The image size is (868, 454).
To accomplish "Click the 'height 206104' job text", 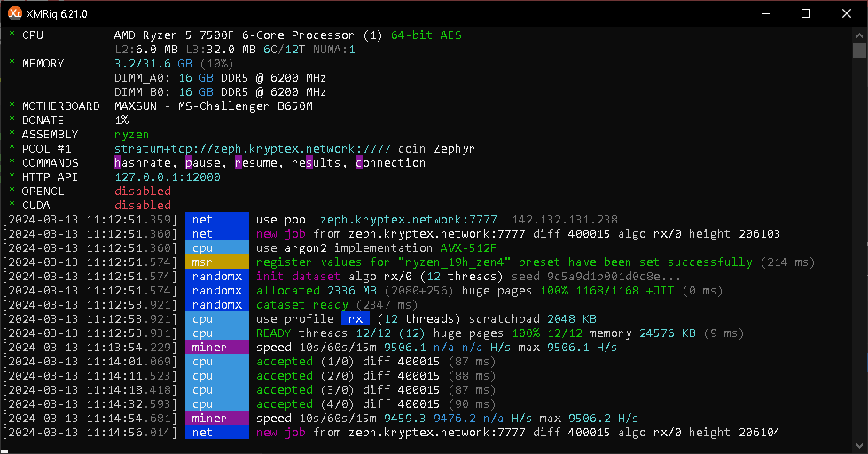I will 735,433.
